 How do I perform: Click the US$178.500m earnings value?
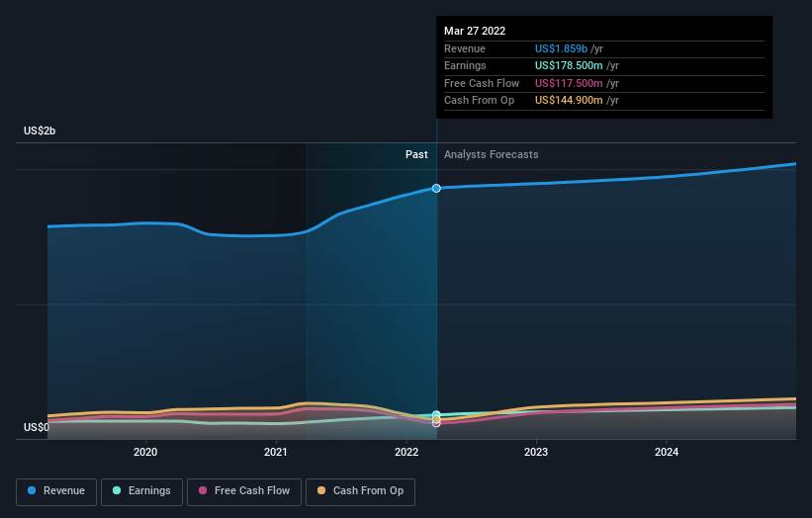click(x=569, y=65)
